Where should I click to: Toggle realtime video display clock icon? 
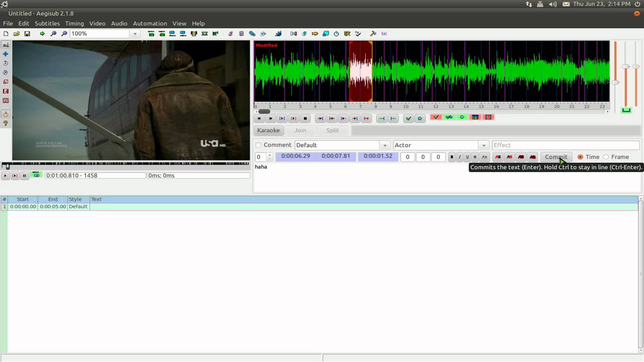(6, 114)
